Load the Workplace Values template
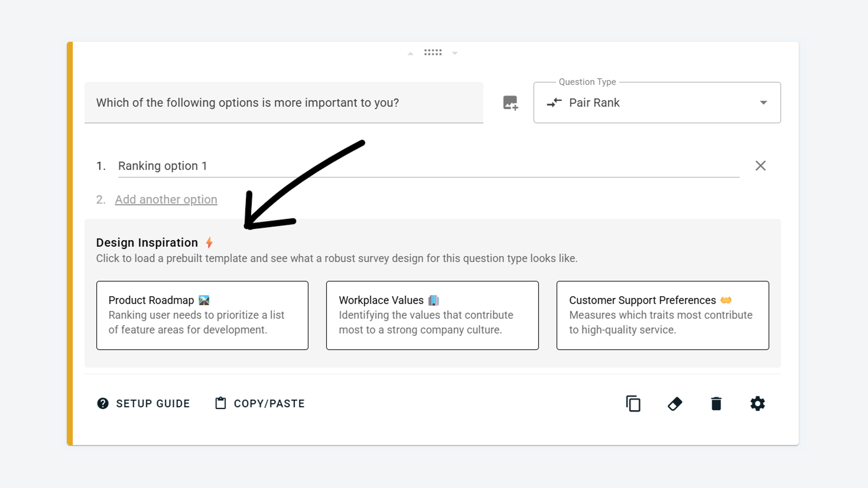The width and height of the screenshot is (868, 488). pyautogui.click(x=432, y=315)
